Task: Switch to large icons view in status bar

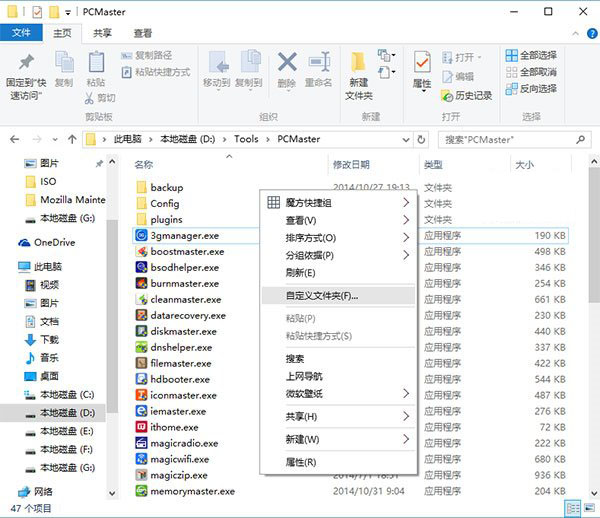Action: 589,509
